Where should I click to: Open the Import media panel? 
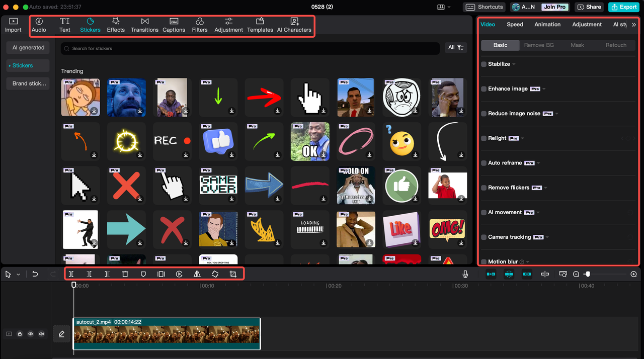[x=13, y=25]
